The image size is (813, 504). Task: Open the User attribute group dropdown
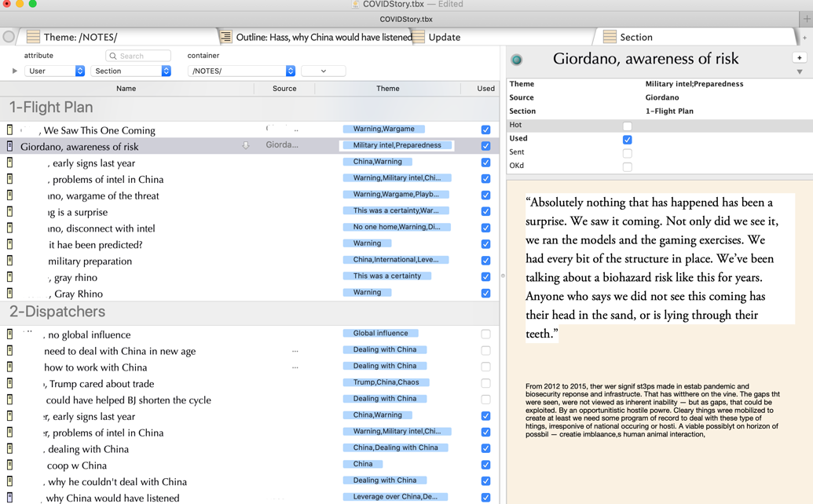(x=54, y=71)
